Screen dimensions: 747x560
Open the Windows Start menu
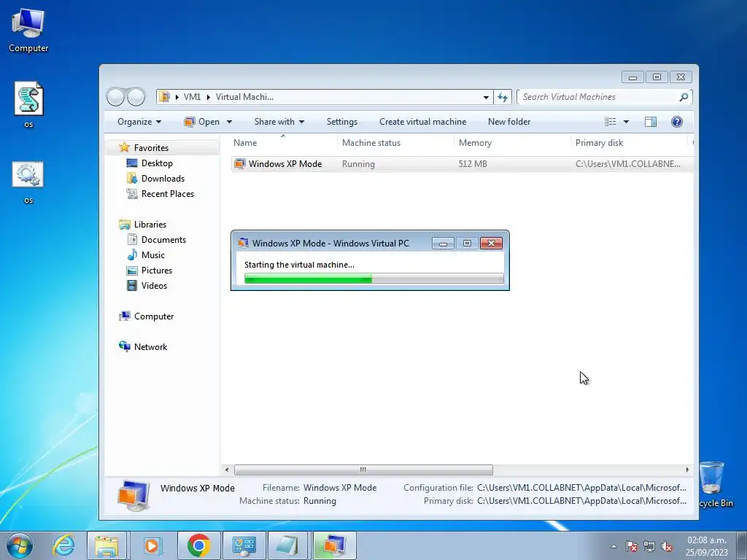point(20,545)
